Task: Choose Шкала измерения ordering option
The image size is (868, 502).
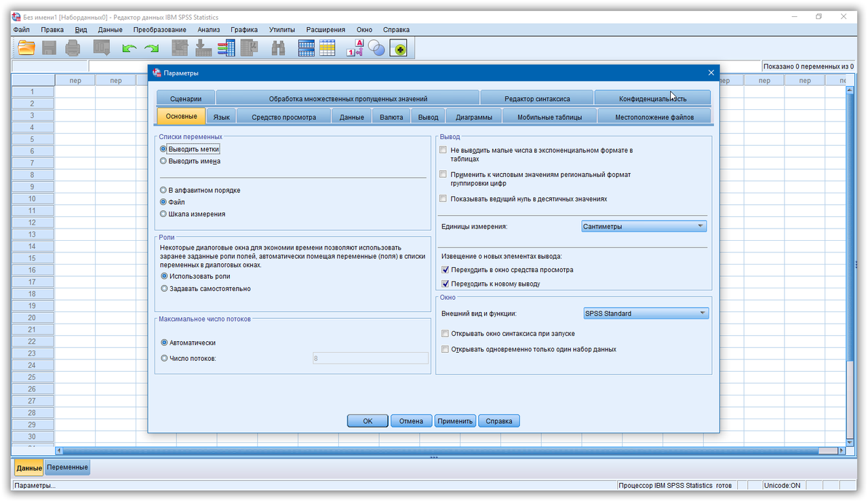Action: click(x=163, y=214)
